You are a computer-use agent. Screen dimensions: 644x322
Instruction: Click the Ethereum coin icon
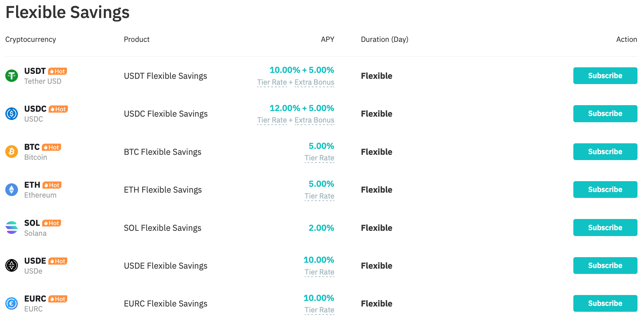(x=12, y=190)
